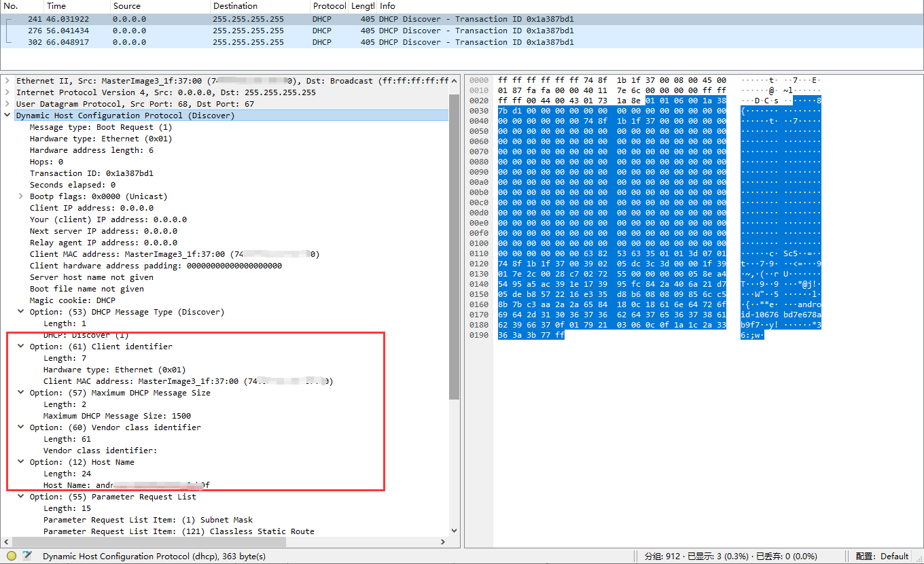Expand Internet Protocol Version 4 layer
The width and height of the screenshot is (924, 564).
coord(7,92)
